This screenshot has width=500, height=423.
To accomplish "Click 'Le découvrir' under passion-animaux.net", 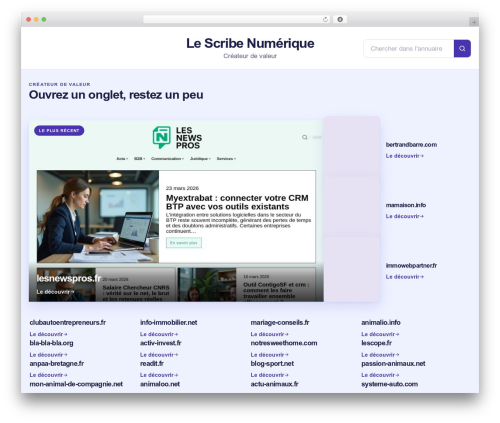I will pos(380,375).
